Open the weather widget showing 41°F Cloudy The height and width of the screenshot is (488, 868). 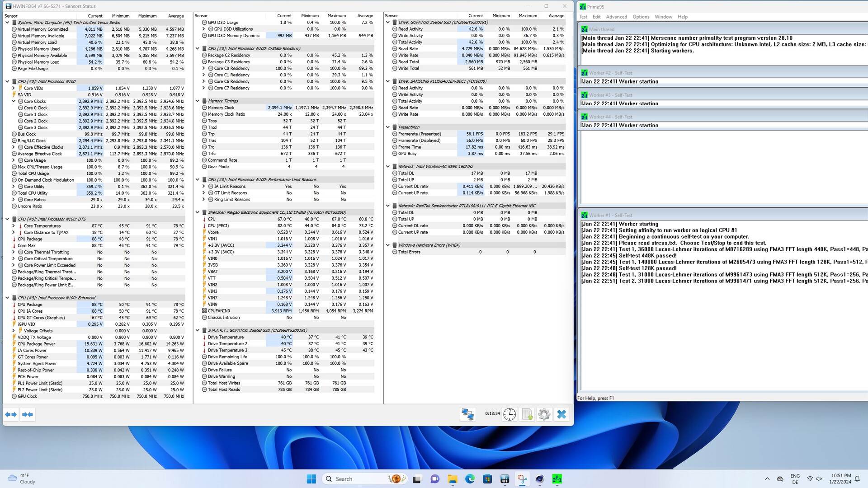click(x=21, y=479)
